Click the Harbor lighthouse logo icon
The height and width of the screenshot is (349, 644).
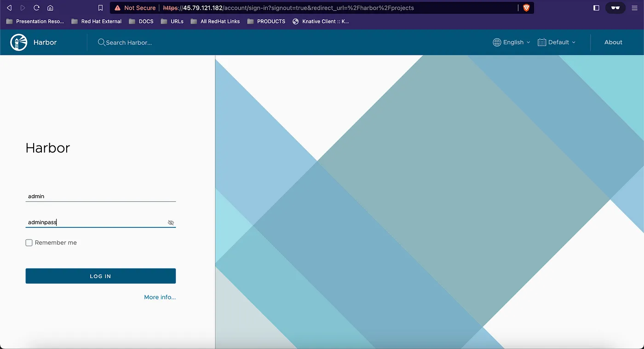click(x=19, y=42)
